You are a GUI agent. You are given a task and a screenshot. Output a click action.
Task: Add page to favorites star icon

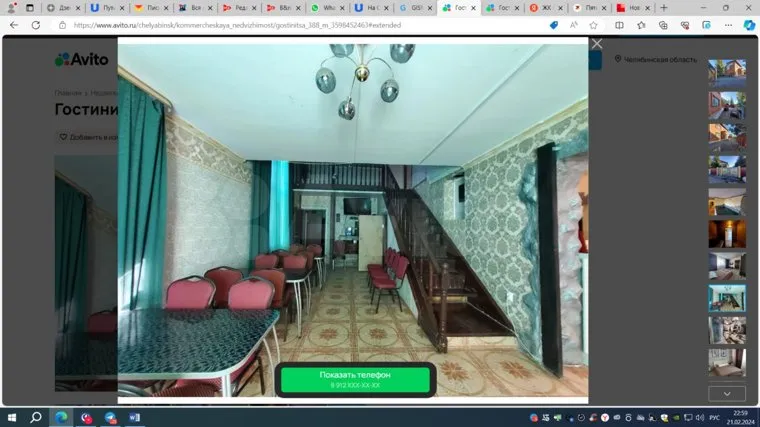click(593, 25)
